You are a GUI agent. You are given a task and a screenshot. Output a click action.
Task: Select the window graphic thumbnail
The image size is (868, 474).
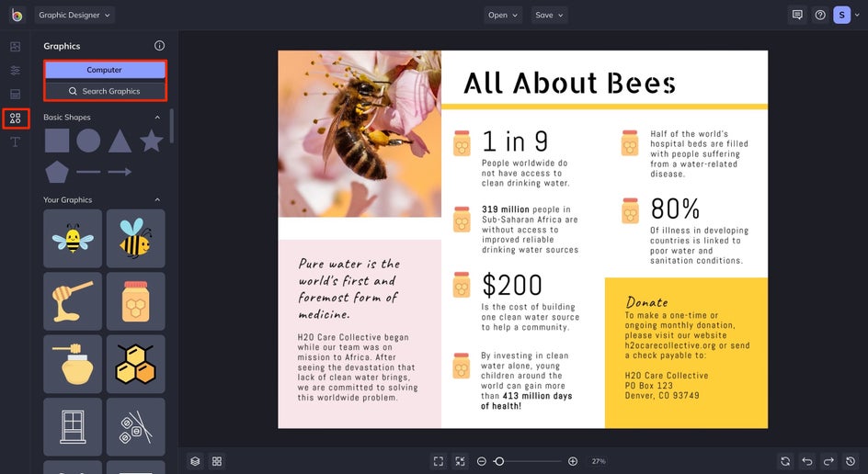(x=73, y=427)
